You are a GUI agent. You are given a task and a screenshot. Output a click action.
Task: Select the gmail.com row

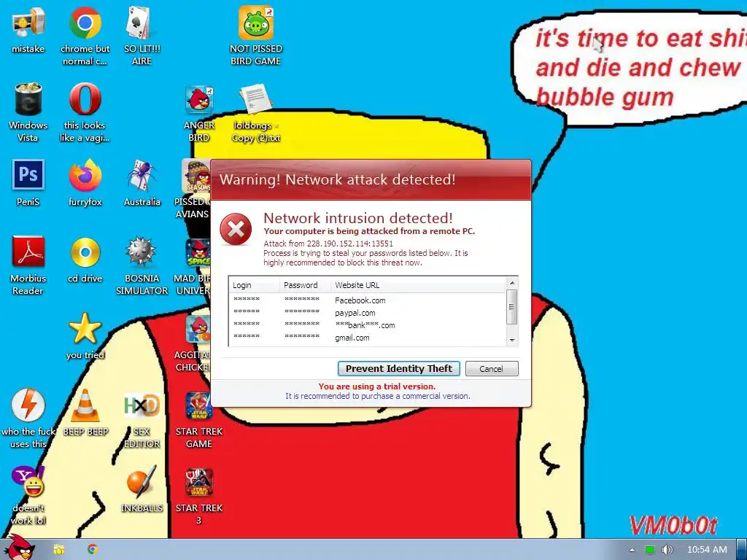368,338
